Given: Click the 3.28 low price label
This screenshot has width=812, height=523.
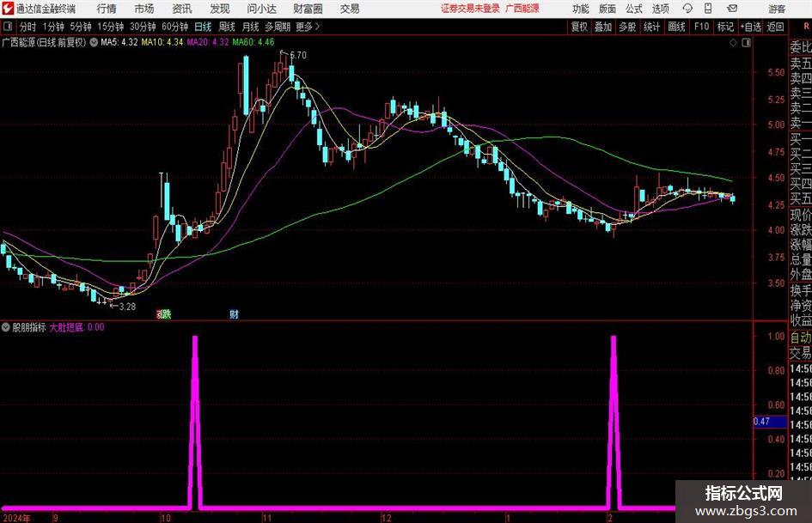Looking at the screenshot, I should (x=127, y=307).
